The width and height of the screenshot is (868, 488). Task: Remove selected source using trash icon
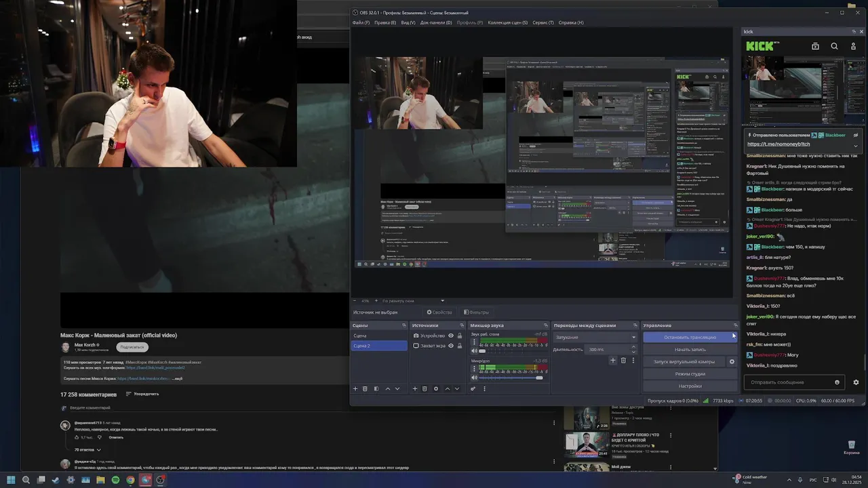pos(425,389)
